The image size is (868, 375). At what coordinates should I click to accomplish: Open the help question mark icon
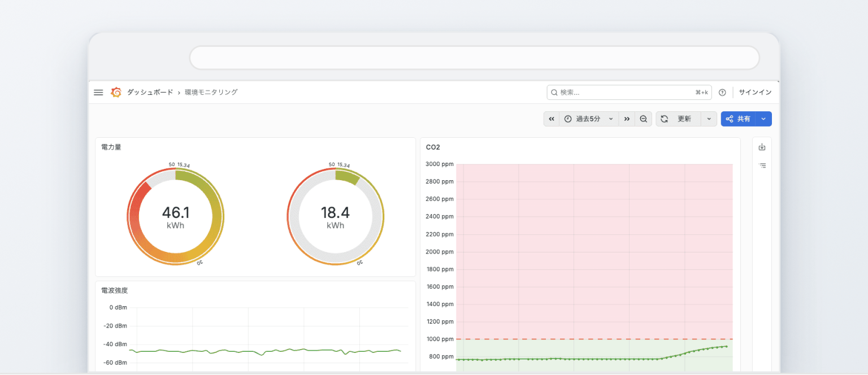pos(722,93)
